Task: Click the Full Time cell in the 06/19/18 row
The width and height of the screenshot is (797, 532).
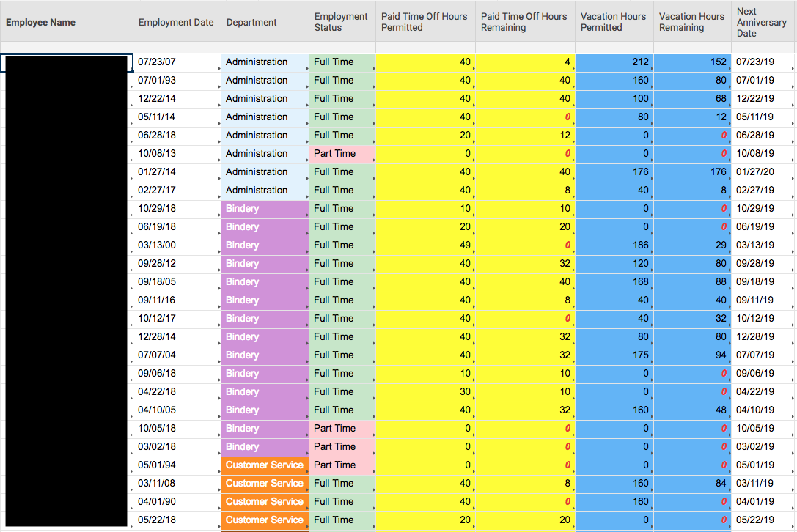Action: point(342,226)
